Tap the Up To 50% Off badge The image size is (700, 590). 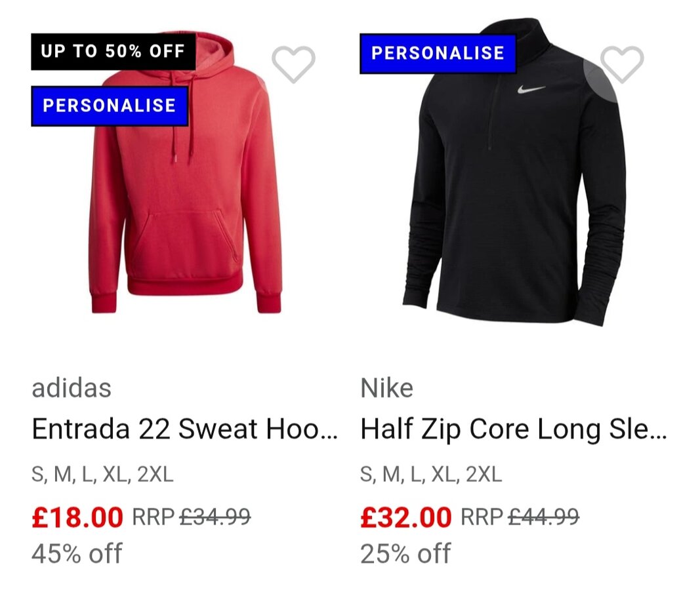coord(113,52)
